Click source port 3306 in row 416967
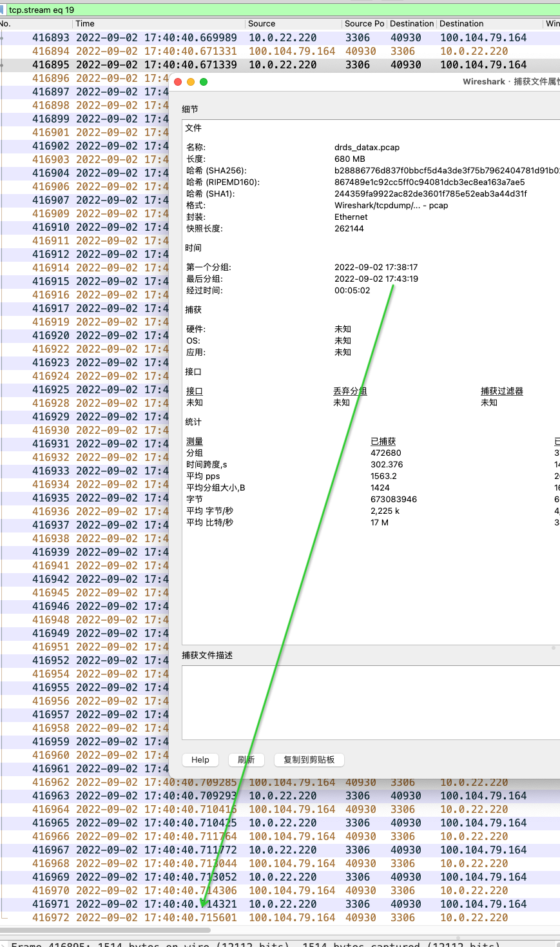The height and width of the screenshot is (947, 560). point(358,850)
